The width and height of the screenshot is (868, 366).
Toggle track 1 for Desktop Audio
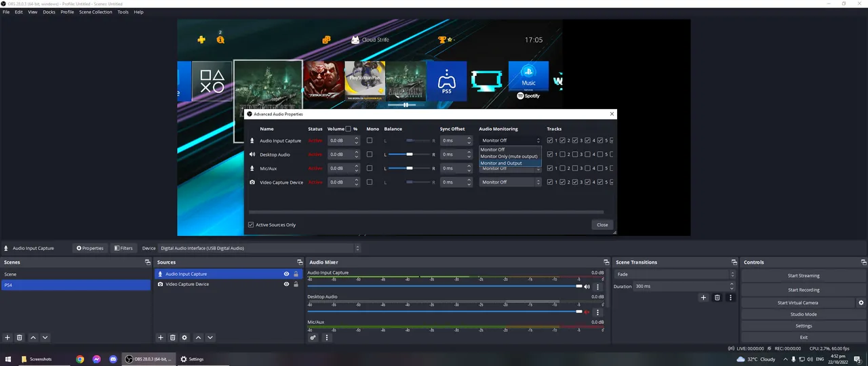550,155
